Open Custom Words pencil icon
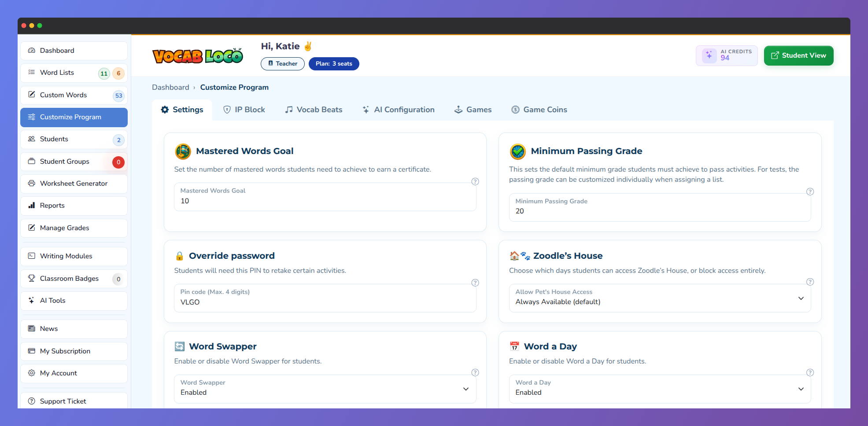The height and width of the screenshot is (426, 868). (x=32, y=95)
